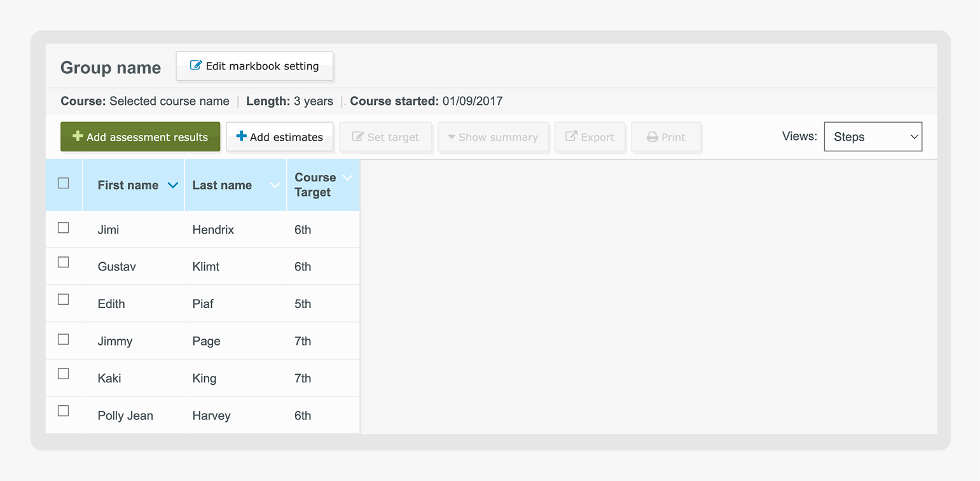Click the pencil icon in Edit markbook setting
The width and height of the screenshot is (980, 481).
[196, 66]
